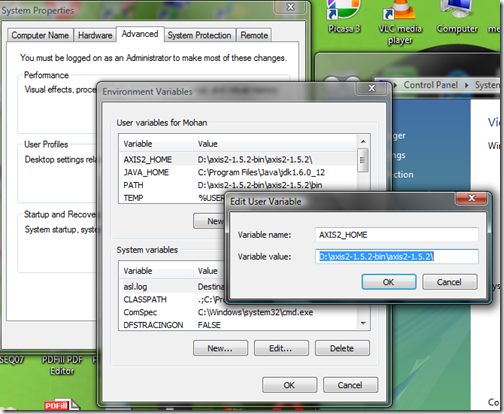Select the Advanced tab
This screenshot has width=504, height=414.
coord(140,34)
